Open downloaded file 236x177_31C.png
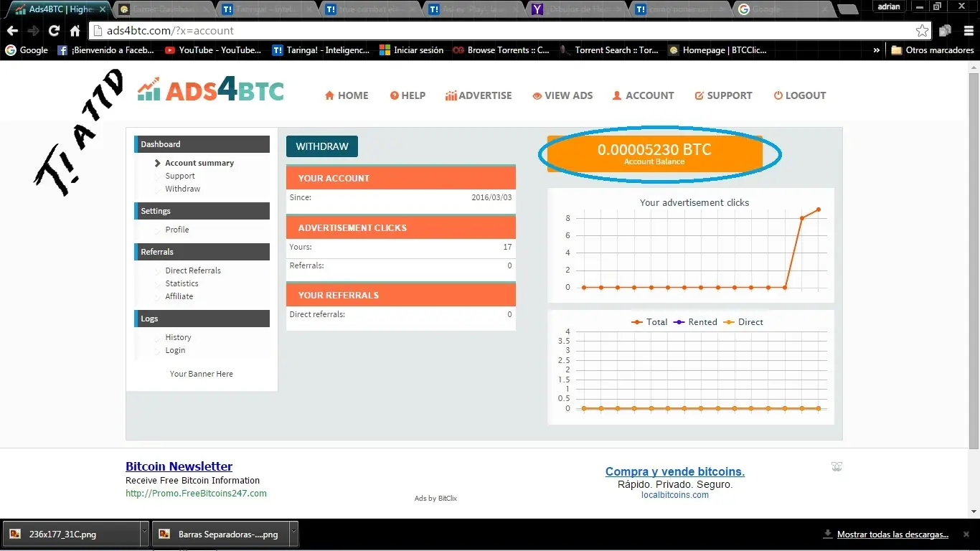 70,534
